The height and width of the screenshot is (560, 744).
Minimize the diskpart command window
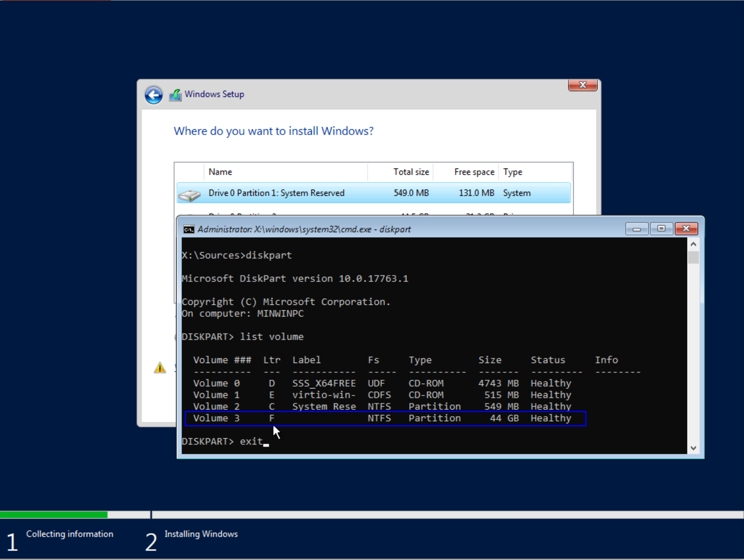636,229
